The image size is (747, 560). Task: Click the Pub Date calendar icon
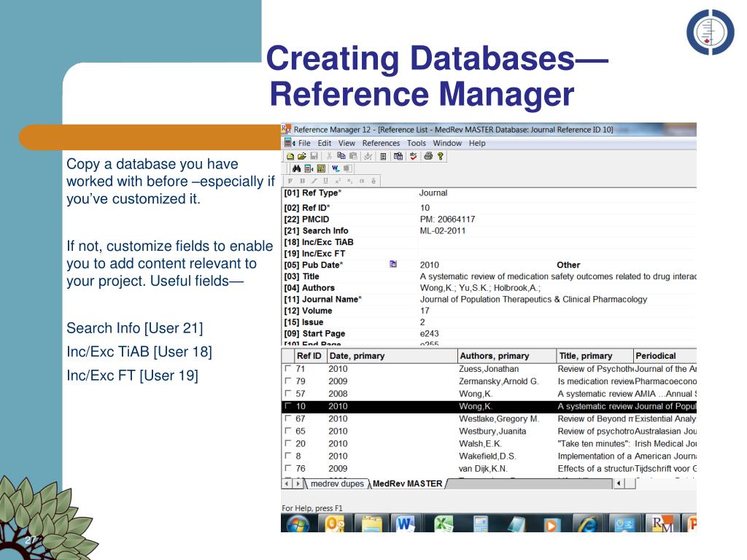393,264
